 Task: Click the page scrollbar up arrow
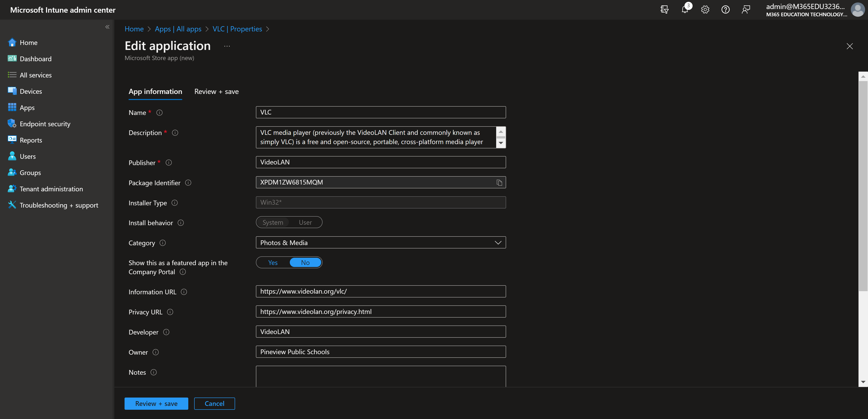863,76
